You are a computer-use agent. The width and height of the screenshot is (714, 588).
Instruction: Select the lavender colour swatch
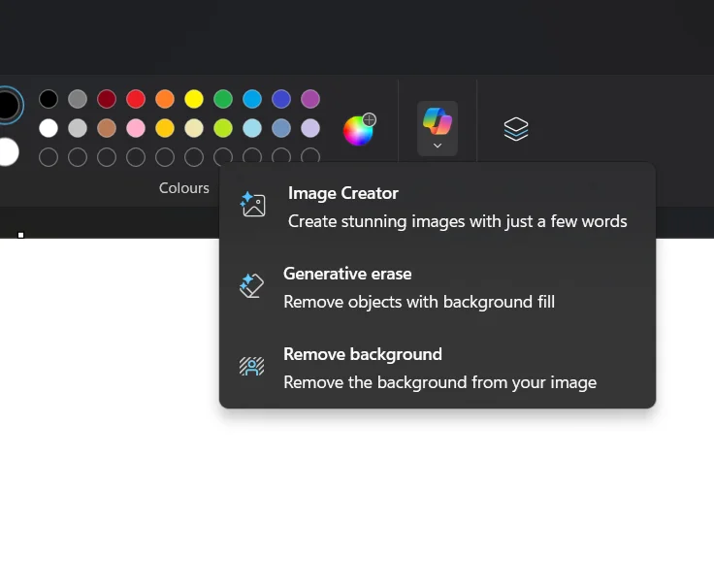(x=310, y=128)
